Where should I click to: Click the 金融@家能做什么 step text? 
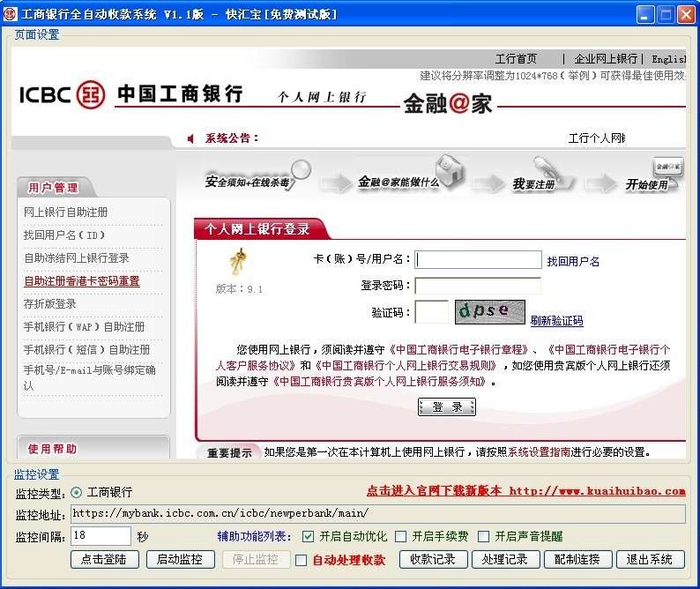398,182
